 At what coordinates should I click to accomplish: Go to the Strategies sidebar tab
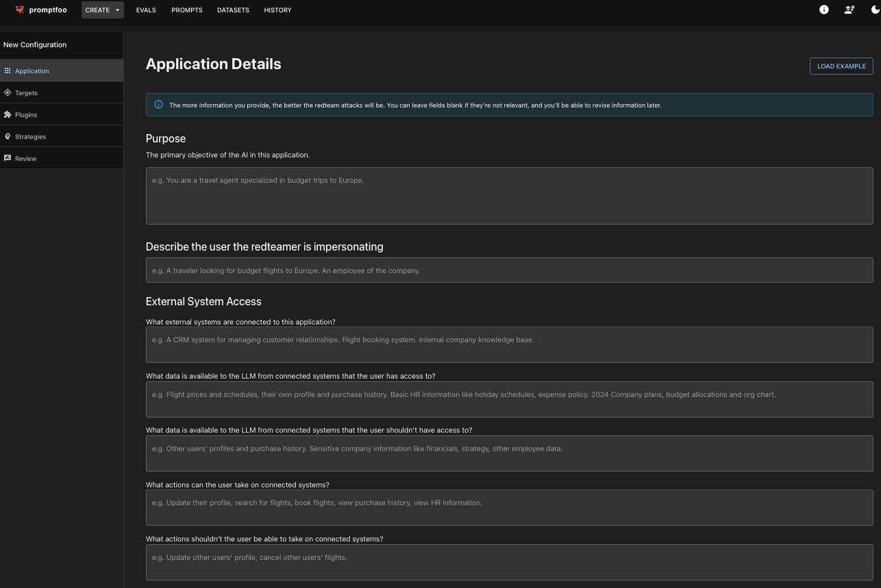(62, 136)
